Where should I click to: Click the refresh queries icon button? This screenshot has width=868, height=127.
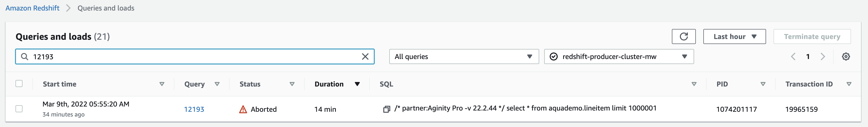pos(683,36)
